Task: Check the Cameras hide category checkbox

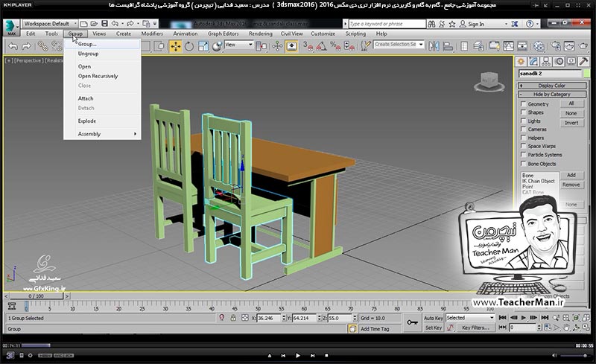Action: point(524,130)
